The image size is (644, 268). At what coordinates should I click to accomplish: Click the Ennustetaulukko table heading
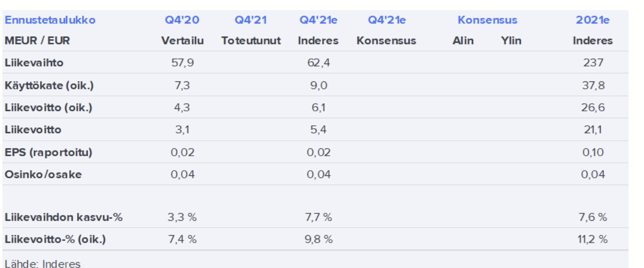(50, 20)
